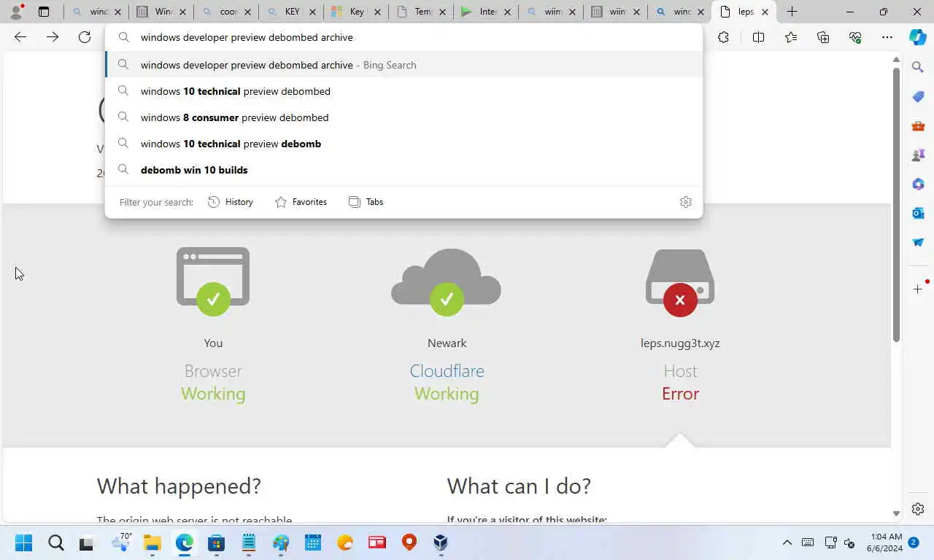Switch to the 'coor' search tab
Screen dimensions: 934x560
pyautogui.click(x=226, y=12)
